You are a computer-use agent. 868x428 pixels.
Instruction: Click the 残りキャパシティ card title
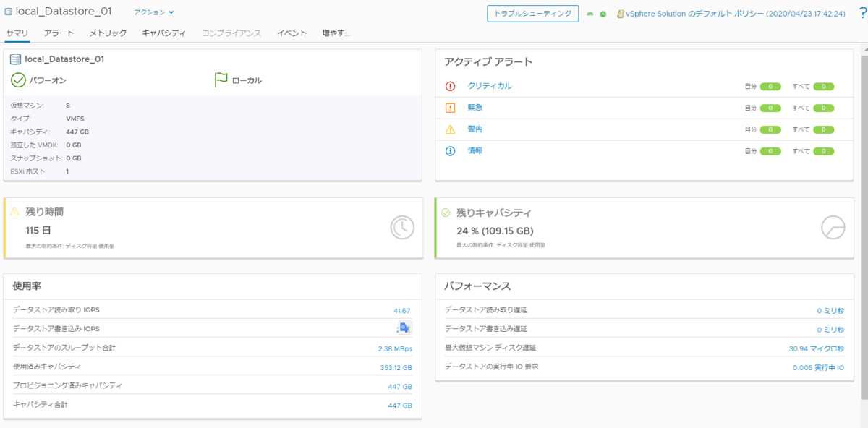click(494, 213)
